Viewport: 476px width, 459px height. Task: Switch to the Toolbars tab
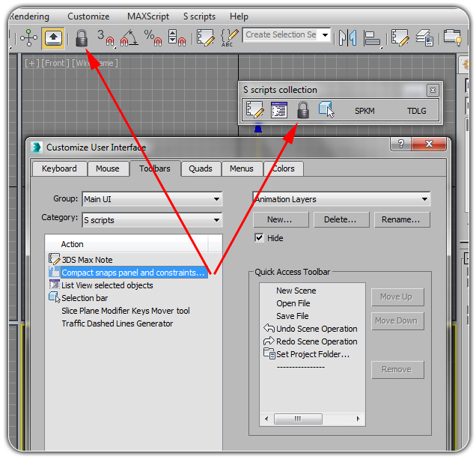coord(155,168)
